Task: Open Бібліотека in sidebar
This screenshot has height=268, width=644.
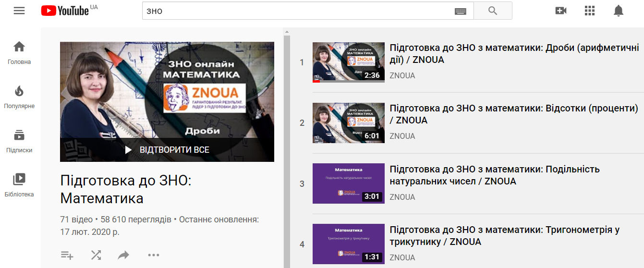Action: (x=19, y=185)
